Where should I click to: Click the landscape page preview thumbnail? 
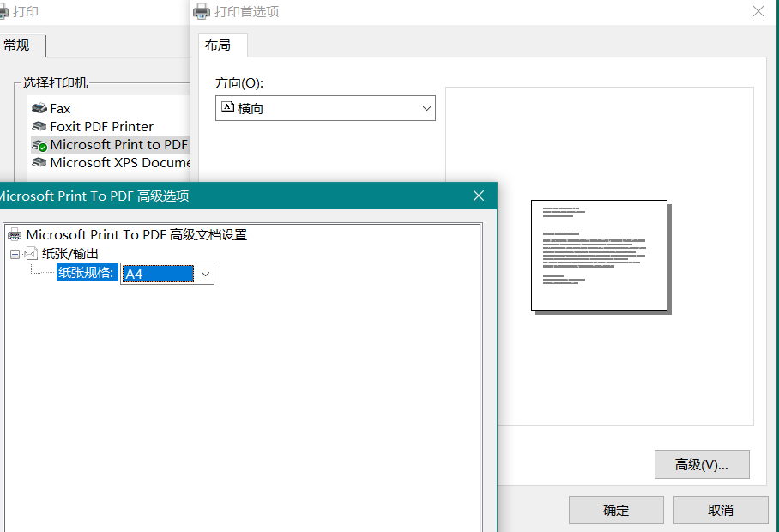pyautogui.click(x=599, y=255)
